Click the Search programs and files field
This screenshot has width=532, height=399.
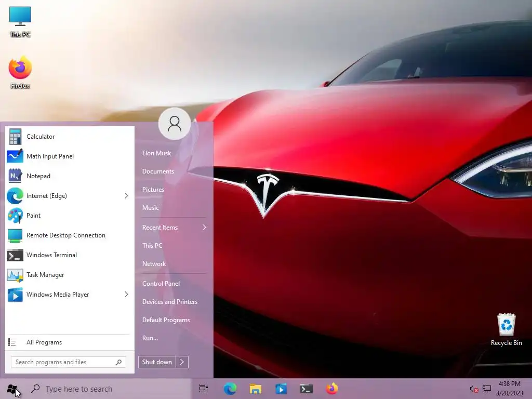69,362
